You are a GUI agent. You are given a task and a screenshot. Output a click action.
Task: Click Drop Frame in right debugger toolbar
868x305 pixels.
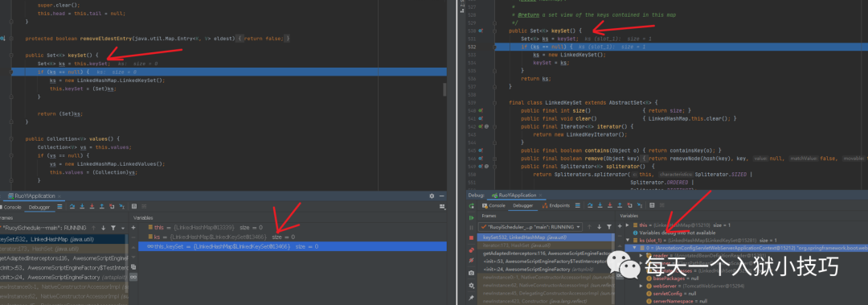pos(630,205)
